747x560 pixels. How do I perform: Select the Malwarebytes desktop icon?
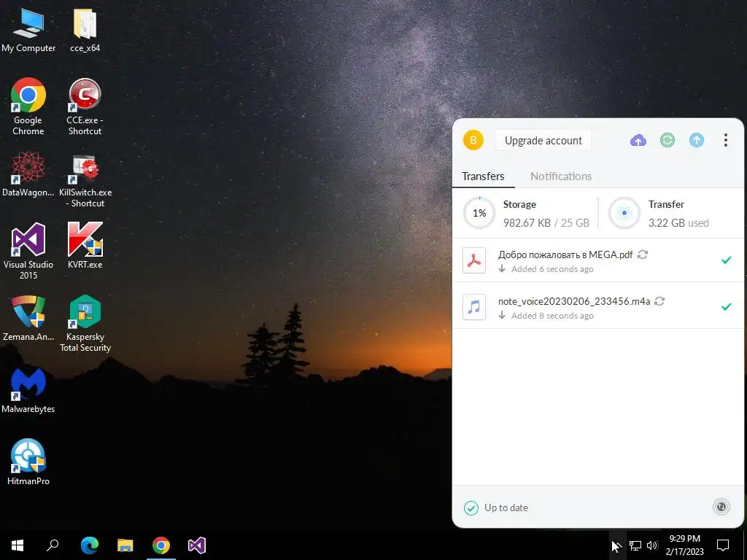pos(28,391)
